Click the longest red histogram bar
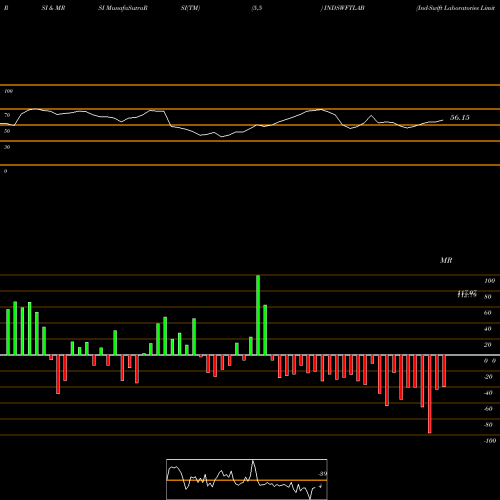 (x=429, y=394)
